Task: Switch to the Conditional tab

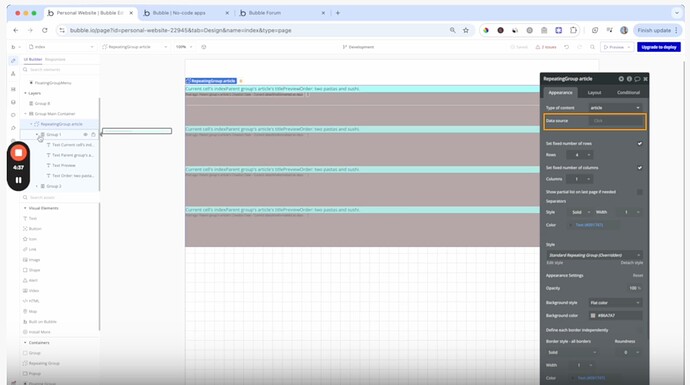Action: [x=628, y=92]
